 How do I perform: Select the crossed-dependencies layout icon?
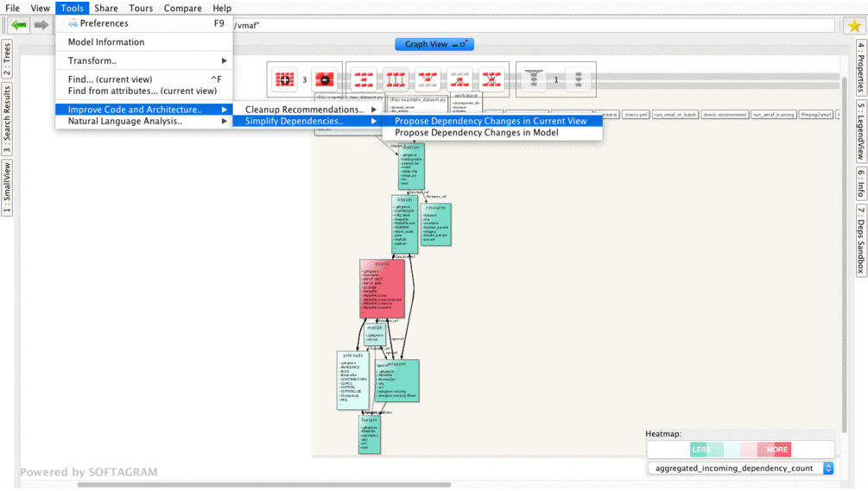491,80
